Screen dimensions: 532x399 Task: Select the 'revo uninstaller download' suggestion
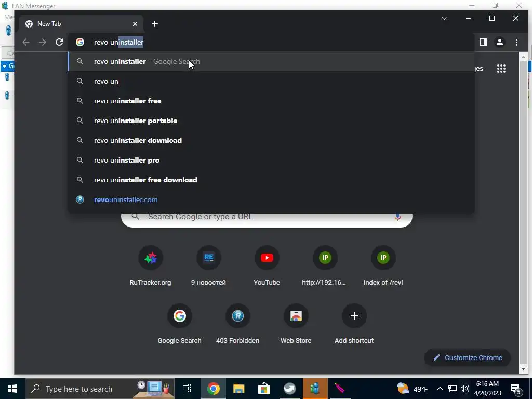(x=271, y=140)
